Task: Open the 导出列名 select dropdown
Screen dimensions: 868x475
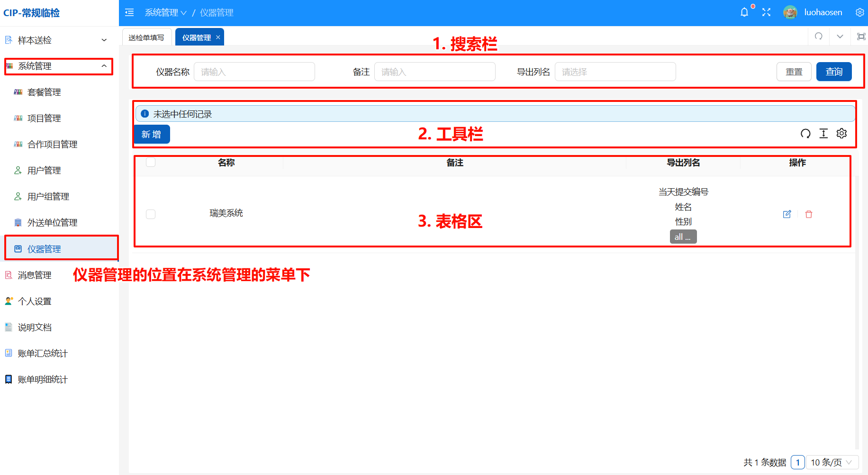Action: [615, 72]
